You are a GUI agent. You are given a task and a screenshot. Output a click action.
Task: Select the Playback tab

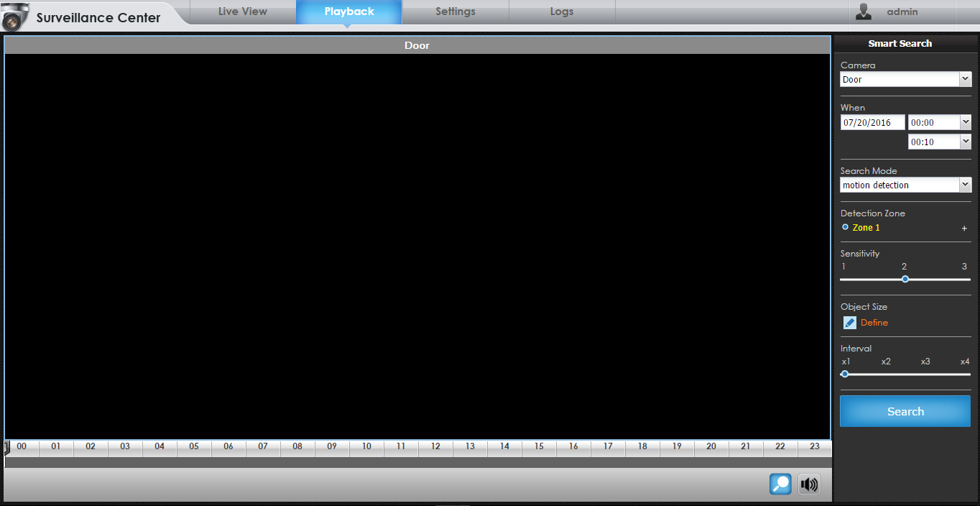(349, 11)
